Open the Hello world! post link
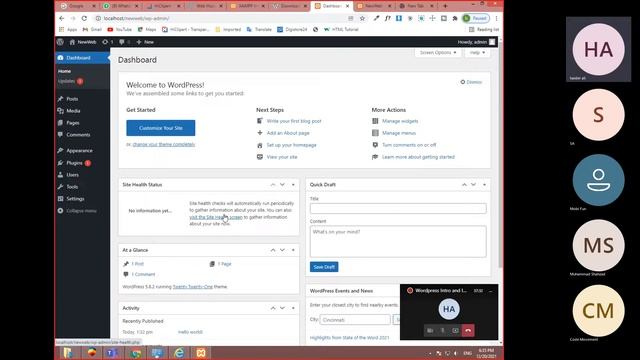Image resolution: width=640 pixels, height=360 pixels. coord(190,332)
